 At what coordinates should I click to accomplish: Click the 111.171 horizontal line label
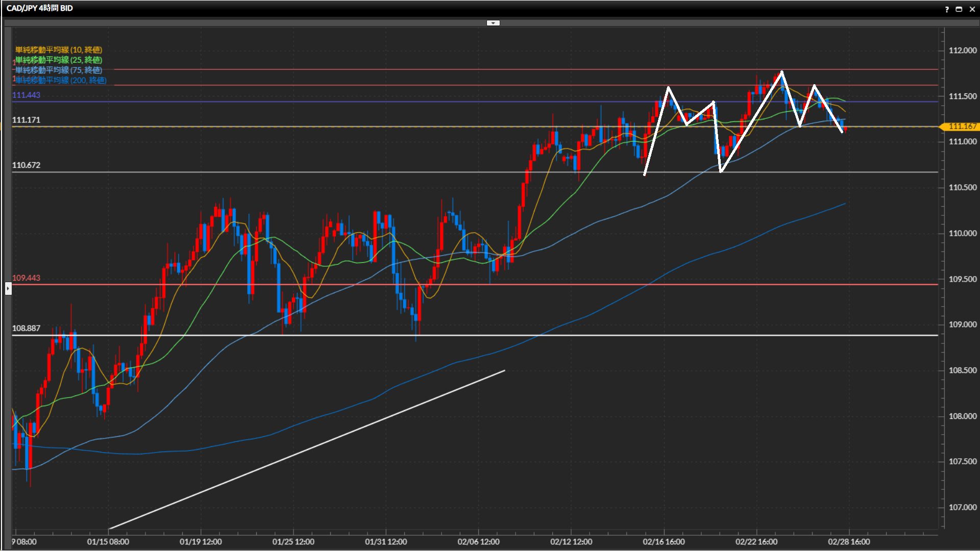coord(26,120)
